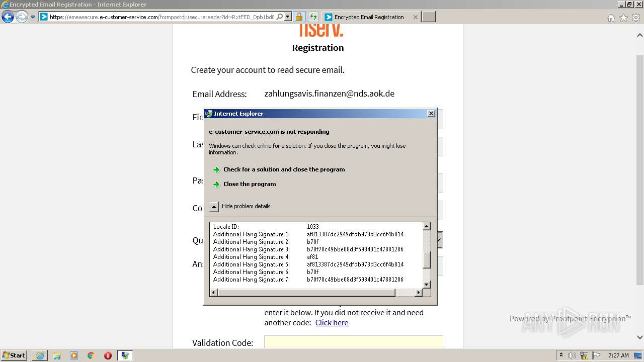Close the Internet Explorer hang dialog

(431, 114)
